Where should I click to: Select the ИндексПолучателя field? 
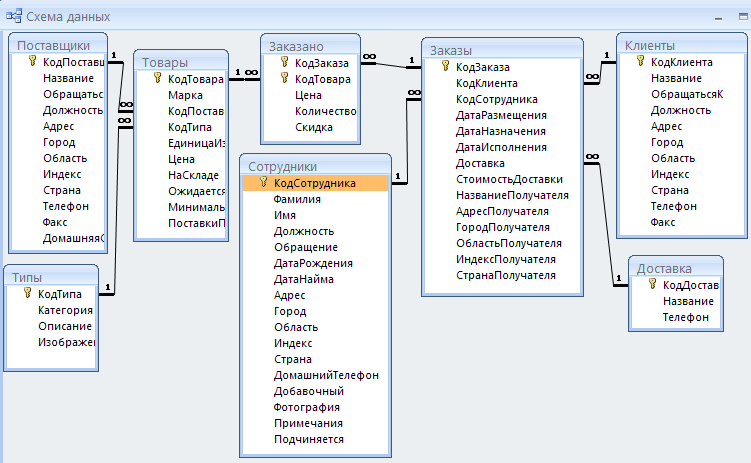(x=506, y=260)
